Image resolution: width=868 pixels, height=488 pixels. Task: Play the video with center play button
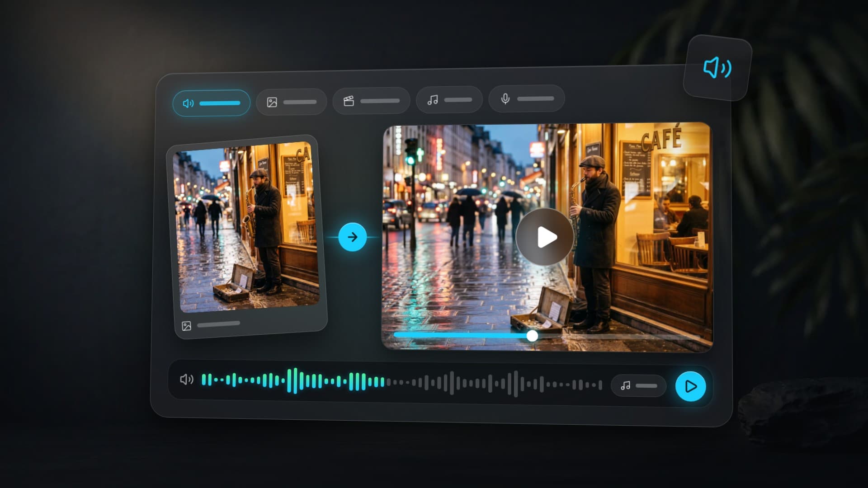pos(545,237)
